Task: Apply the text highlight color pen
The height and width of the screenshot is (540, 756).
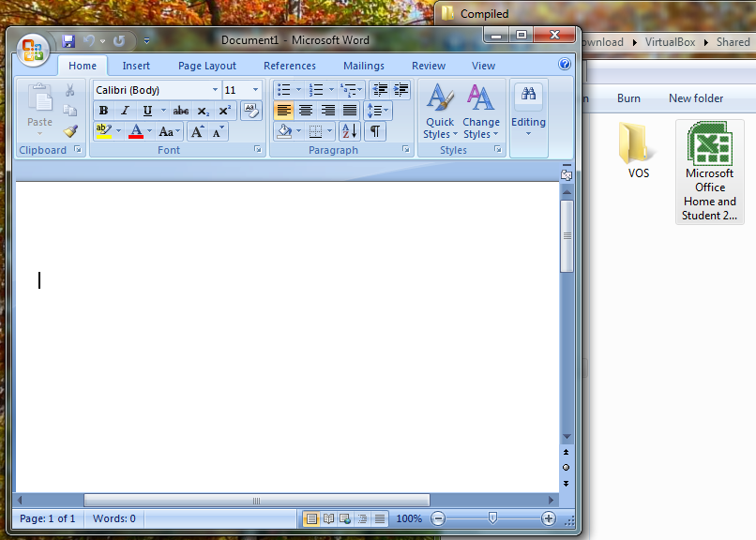Action: click(x=104, y=131)
